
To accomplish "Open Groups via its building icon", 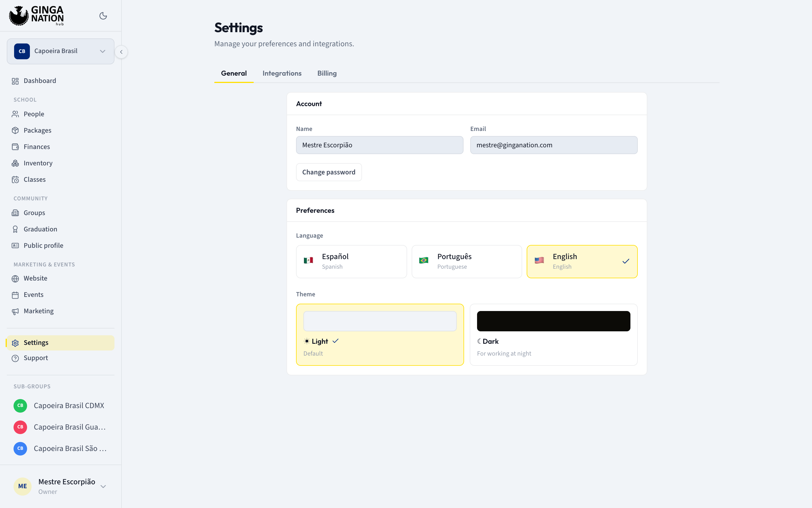I will click(x=15, y=213).
